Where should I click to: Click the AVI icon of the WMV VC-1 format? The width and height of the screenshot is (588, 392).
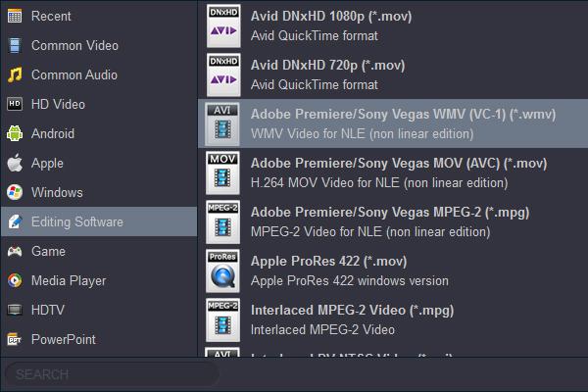[222, 123]
